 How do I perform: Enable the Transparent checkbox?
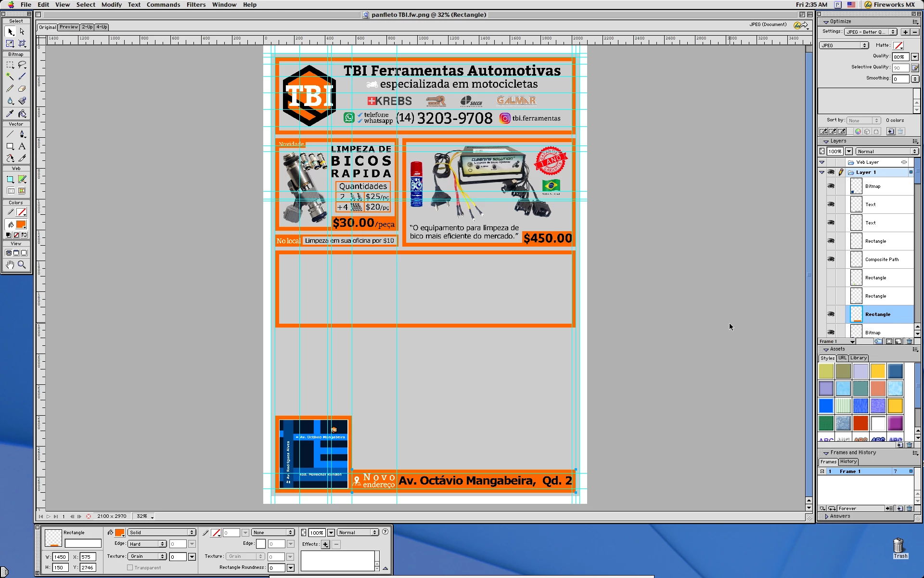pyautogui.click(x=130, y=567)
